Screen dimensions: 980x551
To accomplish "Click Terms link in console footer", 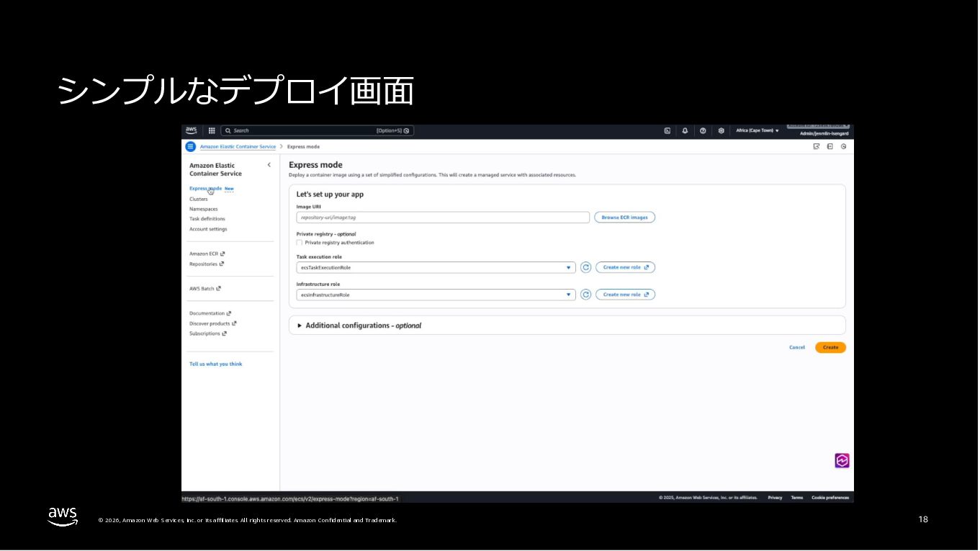I will click(797, 498).
